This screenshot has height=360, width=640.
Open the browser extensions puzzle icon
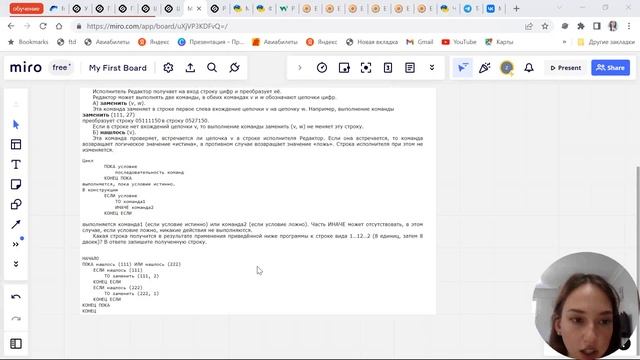pos(581,26)
